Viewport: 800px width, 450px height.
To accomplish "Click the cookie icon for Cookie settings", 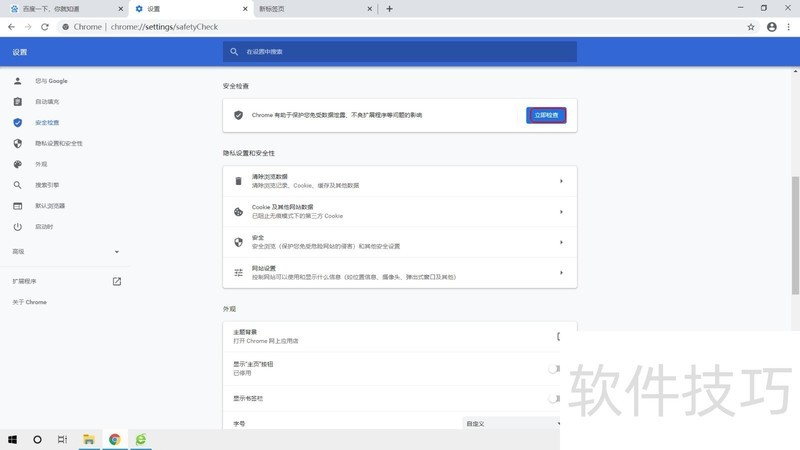I will coord(238,212).
